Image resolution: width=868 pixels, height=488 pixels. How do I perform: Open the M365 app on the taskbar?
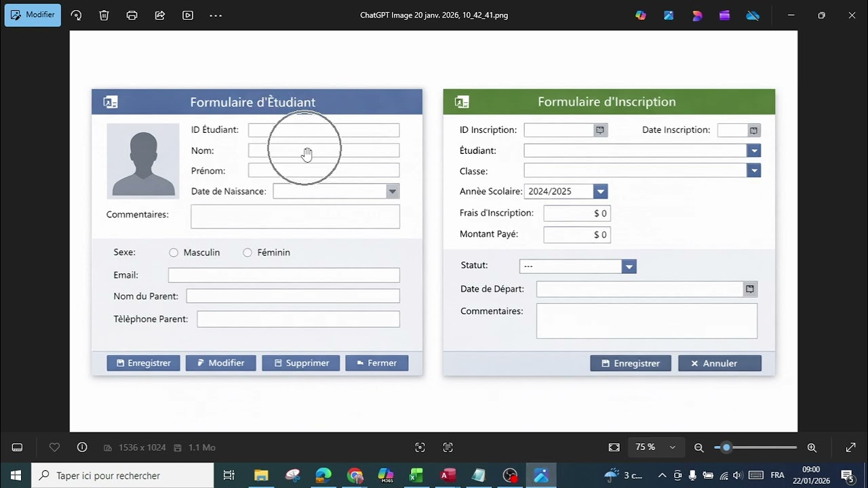pyautogui.click(x=385, y=476)
